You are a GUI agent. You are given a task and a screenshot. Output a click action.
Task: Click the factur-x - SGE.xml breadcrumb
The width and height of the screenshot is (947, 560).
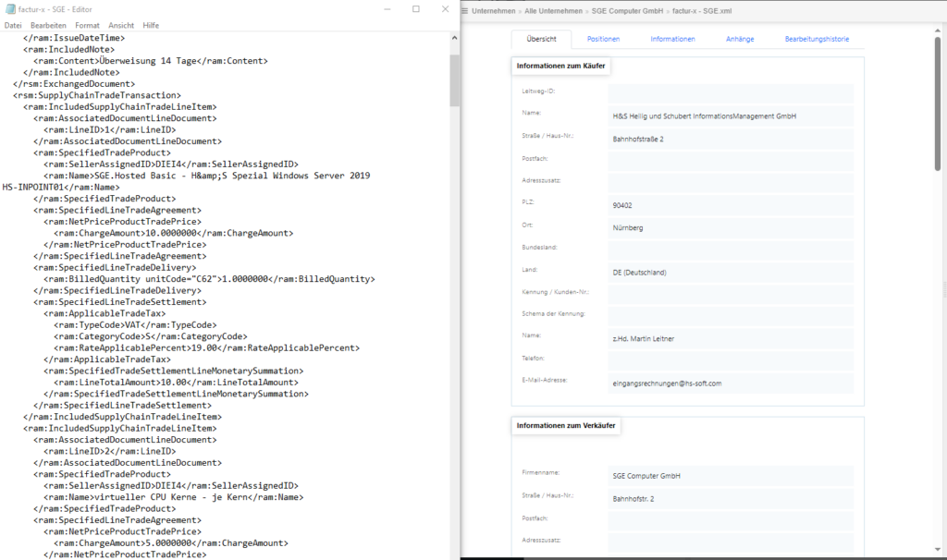point(702,11)
